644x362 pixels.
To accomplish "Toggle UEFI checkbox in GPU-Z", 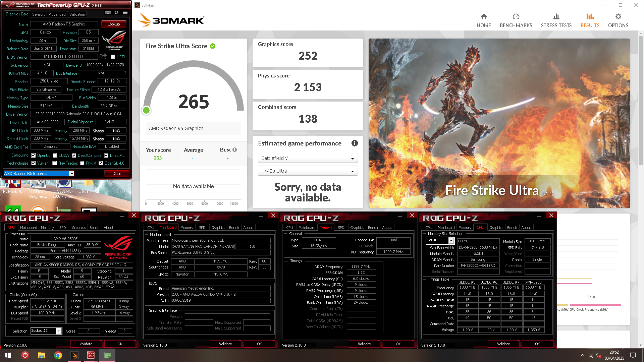I will [113, 57].
